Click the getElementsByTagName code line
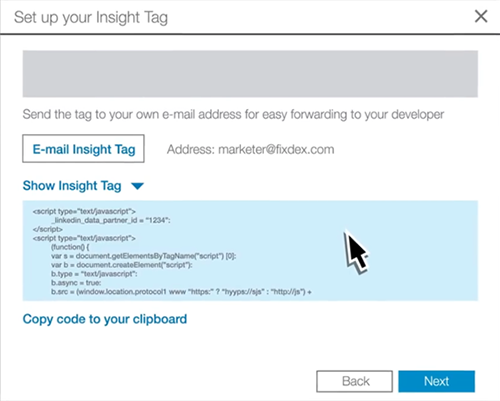Image resolution: width=500 pixels, height=401 pixels. [x=144, y=256]
